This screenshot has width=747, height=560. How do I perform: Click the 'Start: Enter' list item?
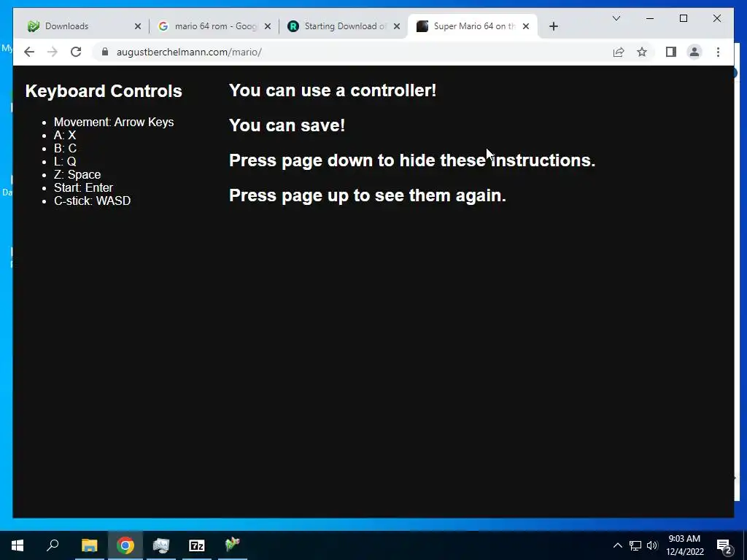[83, 187]
